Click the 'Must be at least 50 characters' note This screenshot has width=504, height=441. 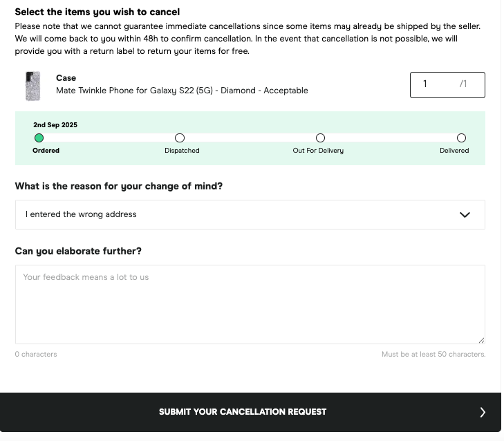pos(433,355)
